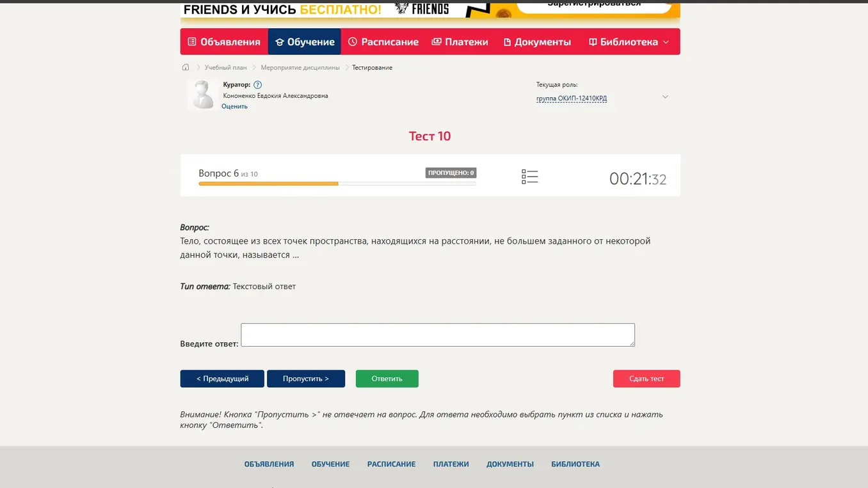Open Документы in the top menu
Viewport: 868px width, 488px height.
click(537, 42)
